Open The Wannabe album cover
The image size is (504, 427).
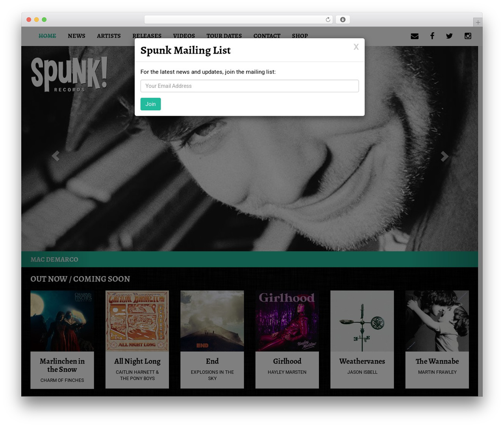(x=437, y=321)
